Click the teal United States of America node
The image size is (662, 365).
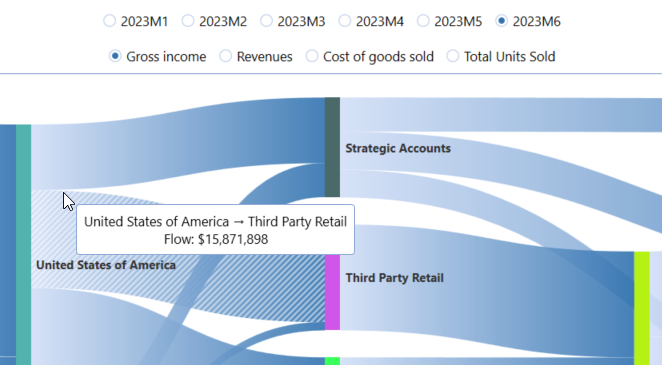point(24,245)
